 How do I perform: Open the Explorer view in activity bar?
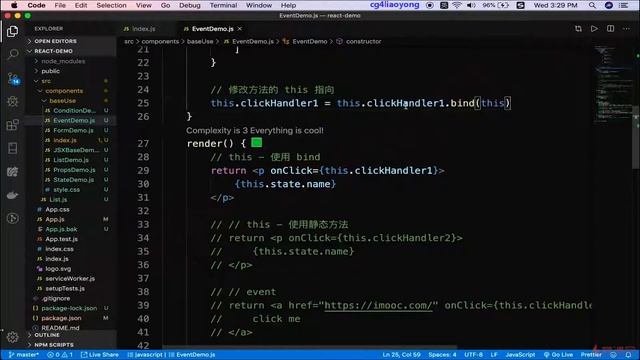coord(12,31)
